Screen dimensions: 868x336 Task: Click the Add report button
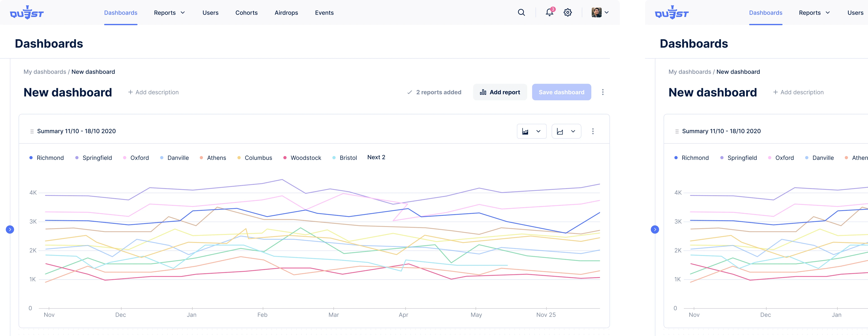point(500,92)
